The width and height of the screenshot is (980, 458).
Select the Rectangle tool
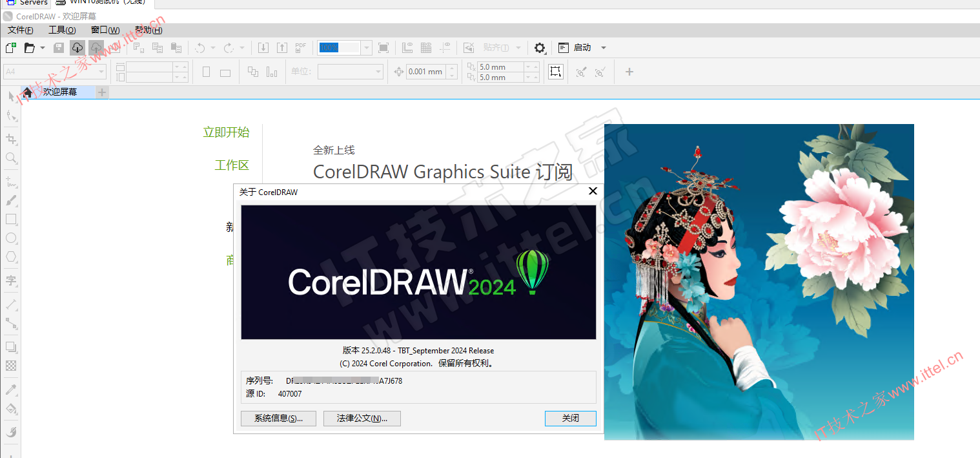[11, 220]
